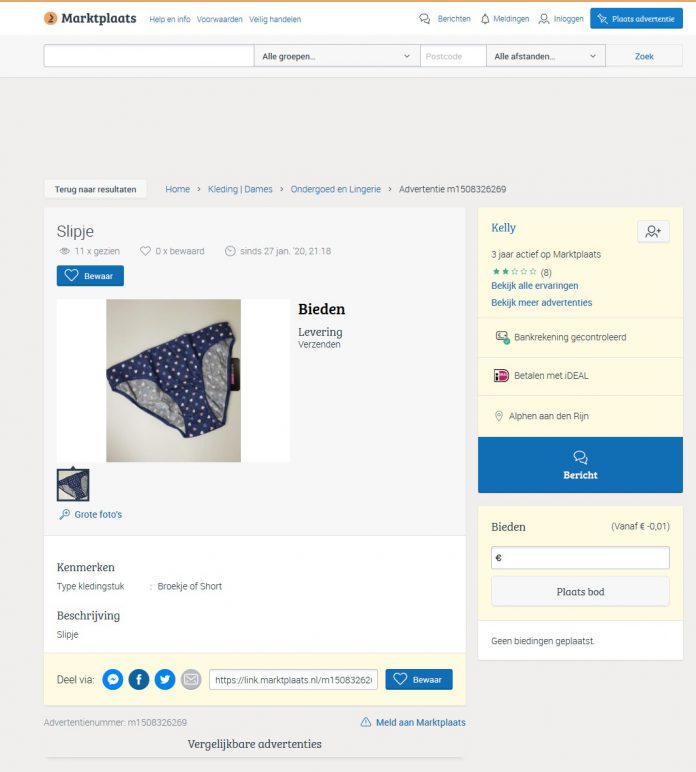Open Bekijk alle ervaringen link
696x772 pixels.
click(535, 286)
